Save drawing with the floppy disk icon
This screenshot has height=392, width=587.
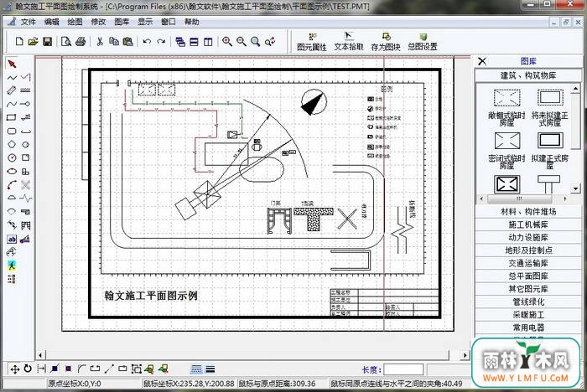click(x=47, y=41)
